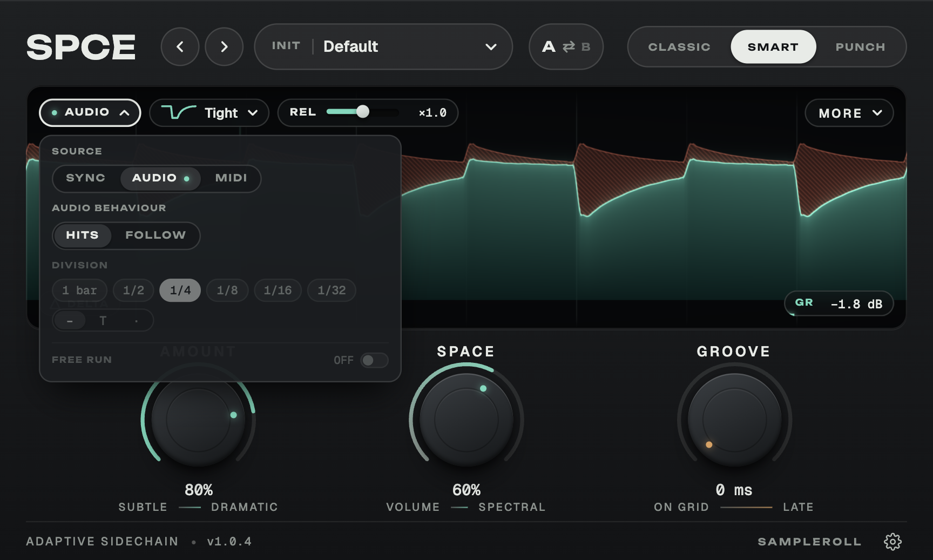Viewport: 933px width, 560px height.
Task: Click the GR -1.8 dB readout
Action: click(x=839, y=303)
